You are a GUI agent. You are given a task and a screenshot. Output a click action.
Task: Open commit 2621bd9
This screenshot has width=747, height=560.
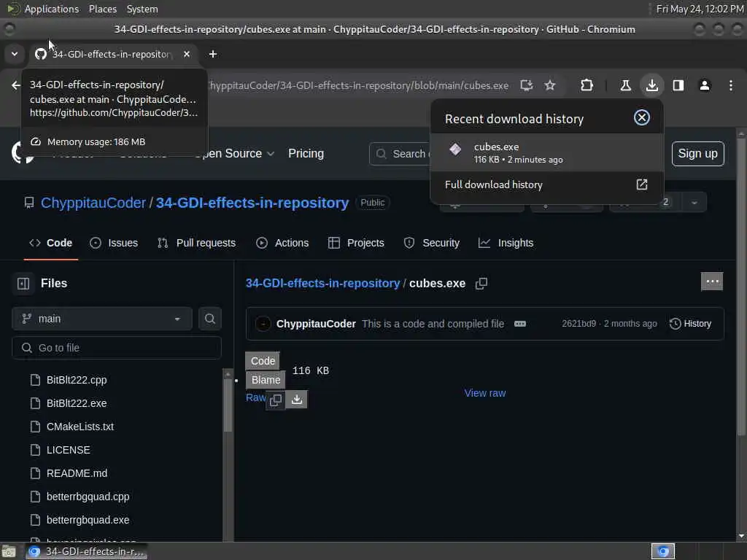(x=578, y=324)
